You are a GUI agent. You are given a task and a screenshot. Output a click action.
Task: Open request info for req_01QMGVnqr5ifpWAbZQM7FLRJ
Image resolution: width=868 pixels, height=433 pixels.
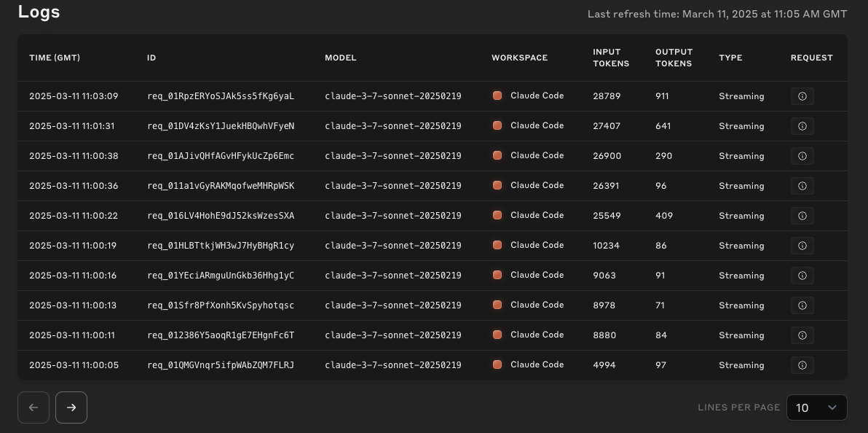[802, 365]
